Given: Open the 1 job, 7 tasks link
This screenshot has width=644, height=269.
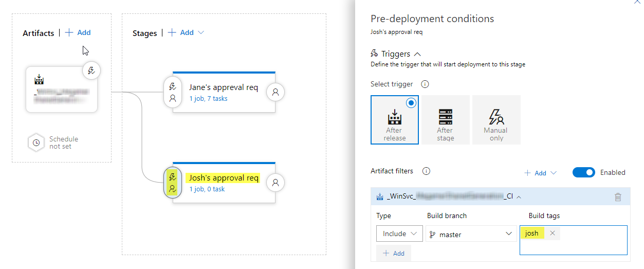Looking at the screenshot, I should (x=208, y=98).
